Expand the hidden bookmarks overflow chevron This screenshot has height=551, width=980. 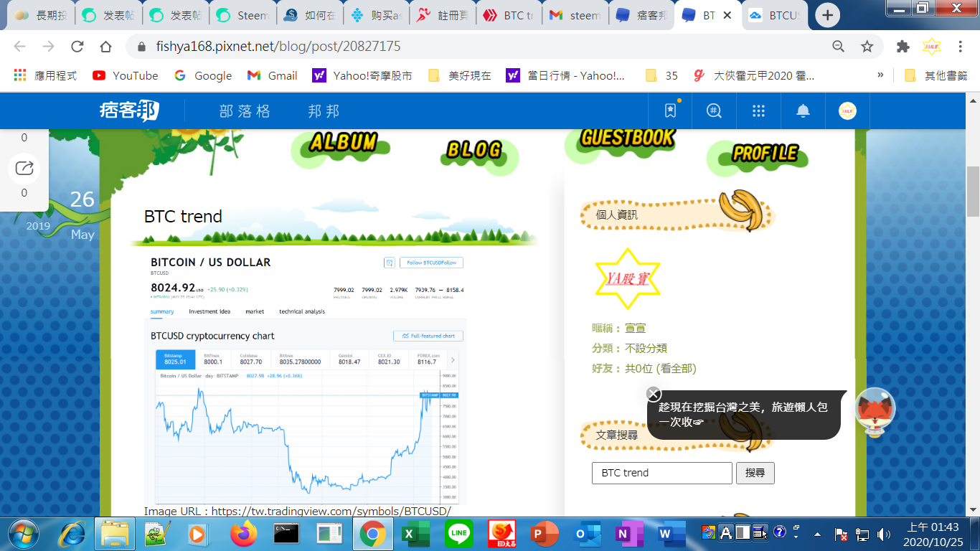pyautogui.click(x=880, y=75)
